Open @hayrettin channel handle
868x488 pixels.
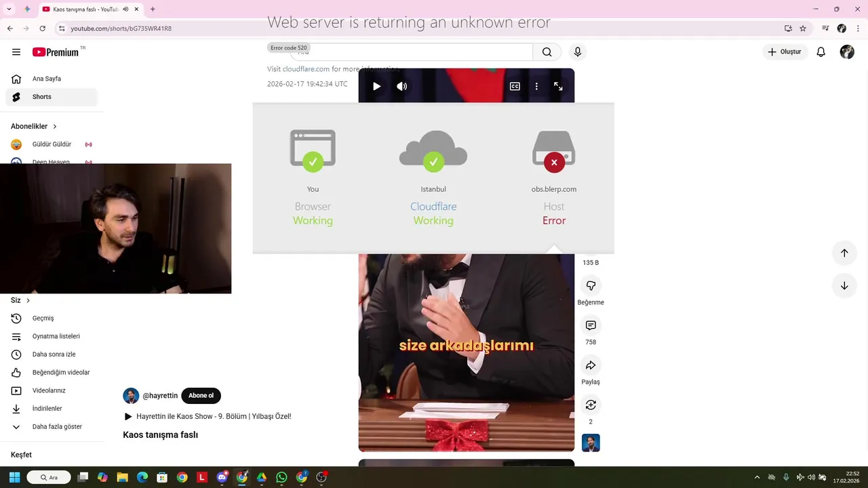click(x=160, y=396)
